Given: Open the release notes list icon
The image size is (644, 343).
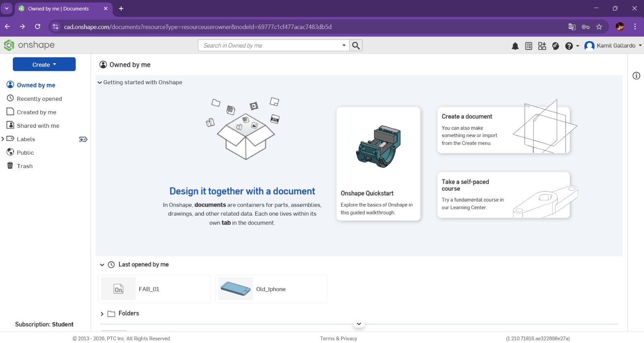Looking at the screenshot, I should pyautogui.click(x=528, y=46).
